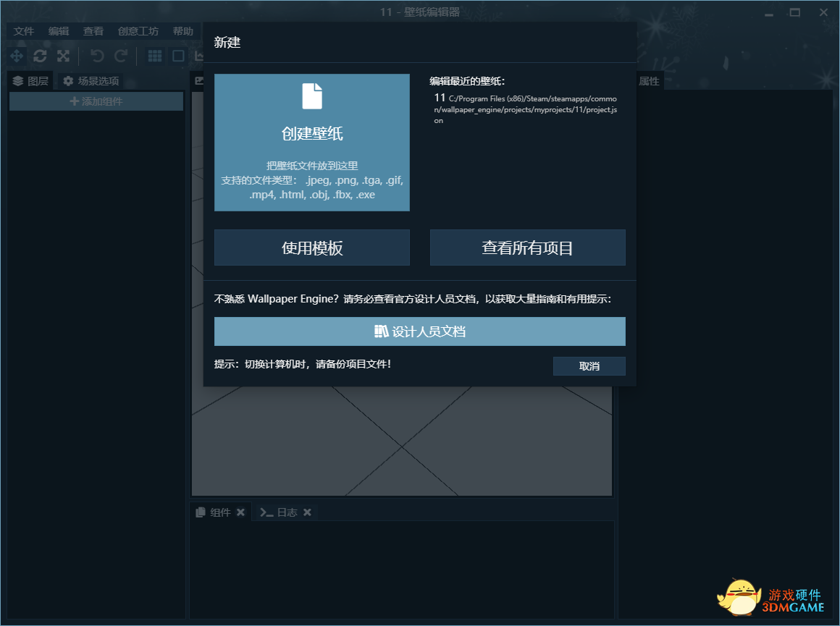Screen dimensions: 840x626
Task: Click 取消 to dismiss the dialog
Action: [x=589, y=366]
